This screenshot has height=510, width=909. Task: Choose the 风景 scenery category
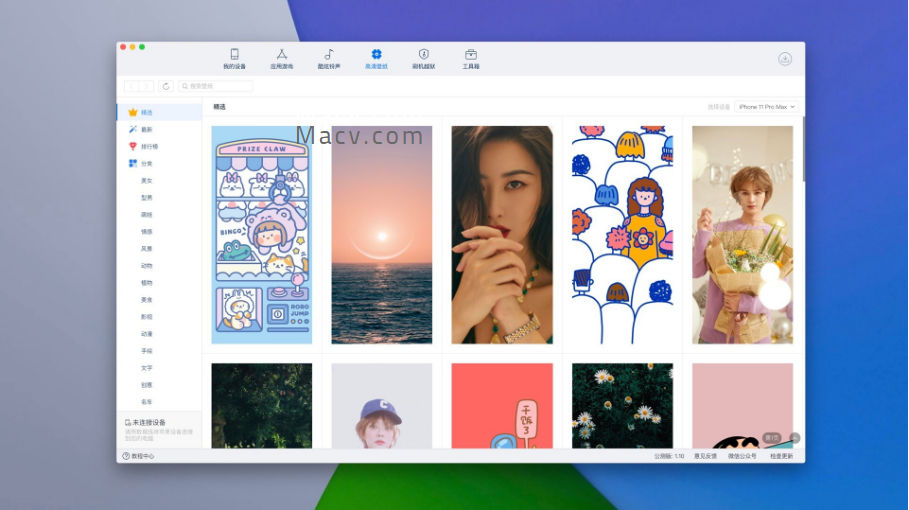(x=147, y=249)
